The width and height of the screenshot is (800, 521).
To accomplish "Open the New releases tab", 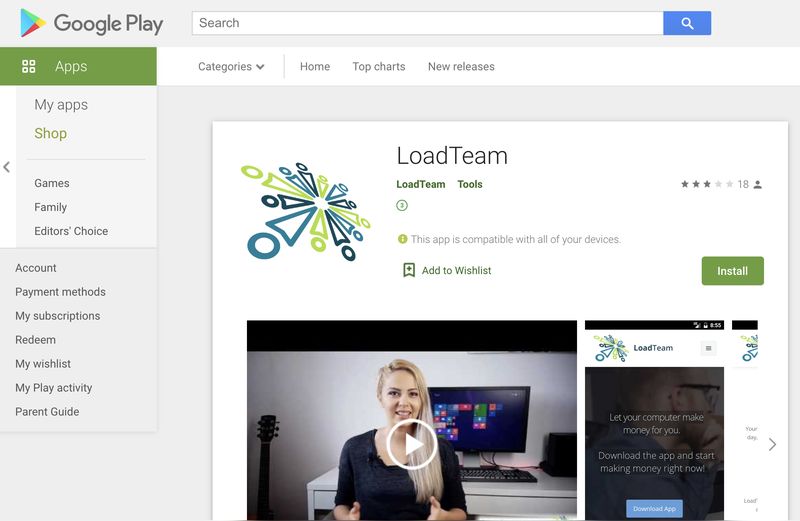I will 461,66.
